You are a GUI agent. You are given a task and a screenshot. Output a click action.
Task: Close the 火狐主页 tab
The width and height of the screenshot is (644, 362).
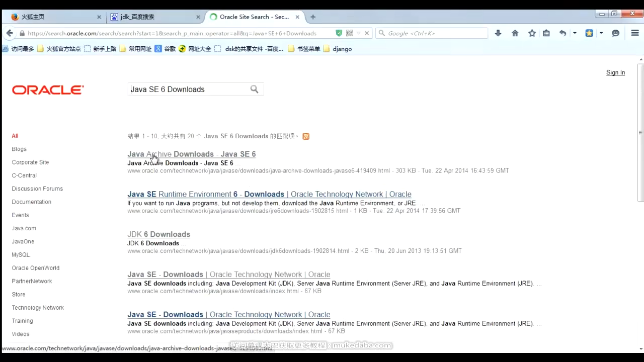[99, 17]
